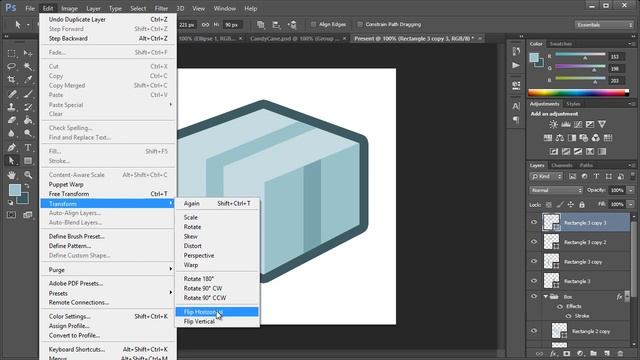Viewport: 640px width, 360px height.
Task: Collapse the Box layer group
Action: (x=546, y=297)
